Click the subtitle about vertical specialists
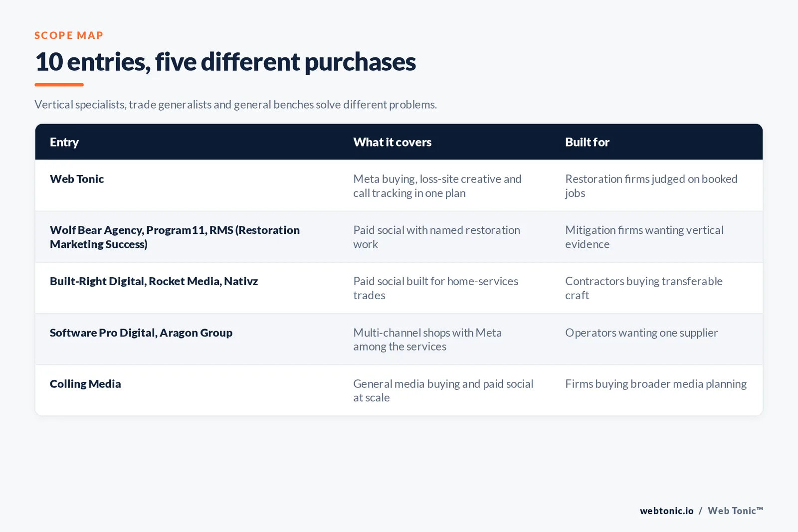This screenshot has height=532, width=798. click(x=235, y=105)
